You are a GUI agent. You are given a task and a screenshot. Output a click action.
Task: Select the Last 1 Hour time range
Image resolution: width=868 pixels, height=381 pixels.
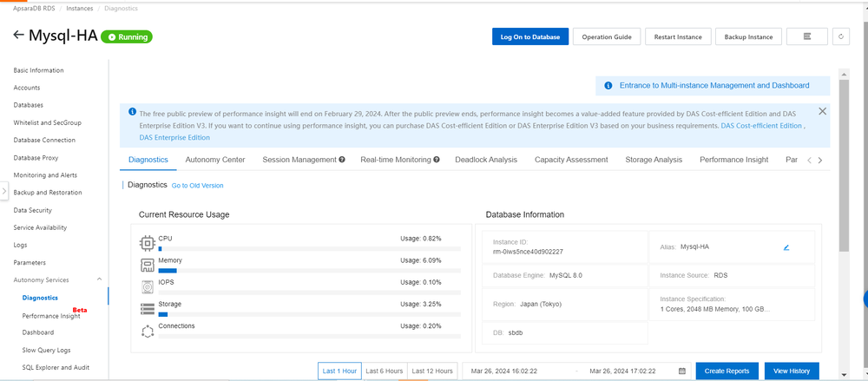click(339, 371)
